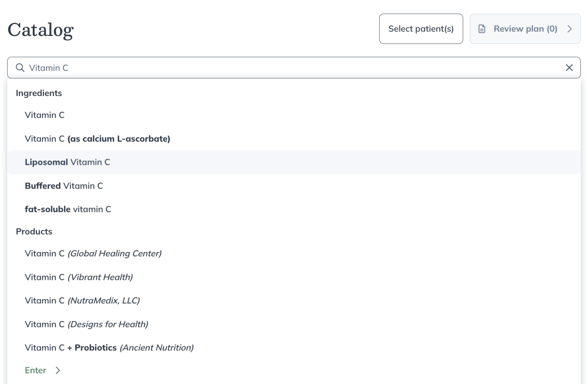Click the Catalog page heading
588x384 pixels.
click(40, 30)
